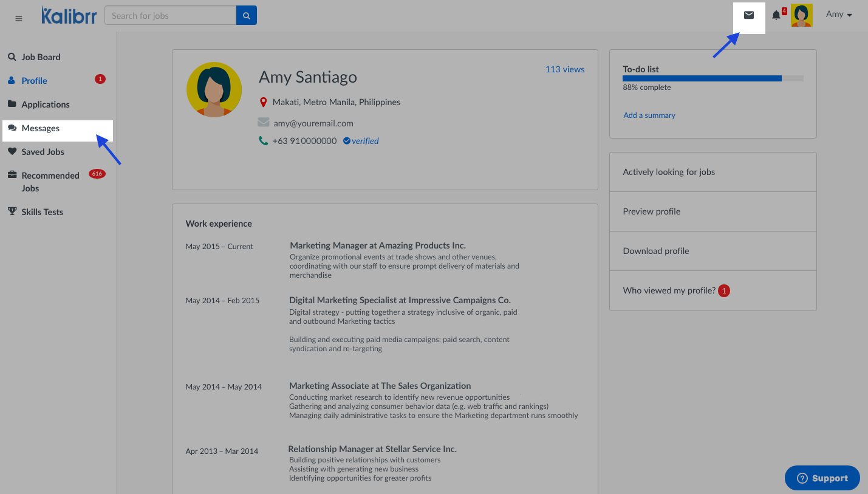868x494 pixels.
Task: Click the Support help button
Action: point(822,478)
